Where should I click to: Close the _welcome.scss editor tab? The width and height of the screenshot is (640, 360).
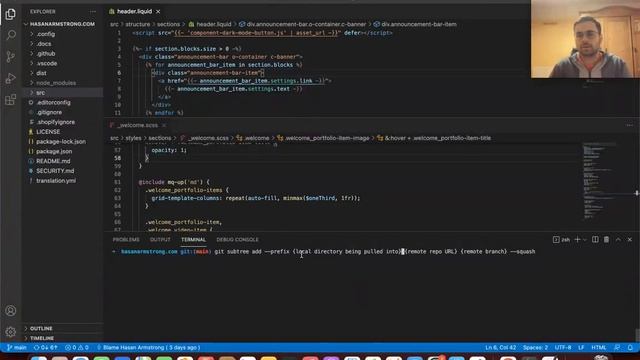tap(164, 125)
